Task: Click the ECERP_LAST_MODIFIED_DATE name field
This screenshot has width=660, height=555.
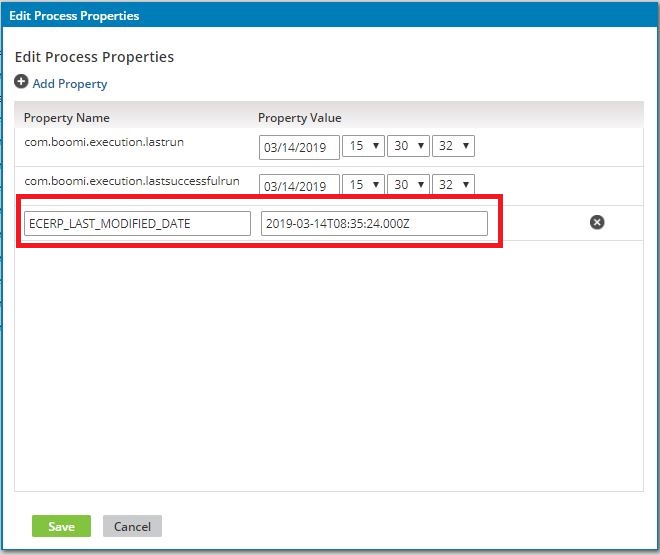Action: [x=137, y=223]
